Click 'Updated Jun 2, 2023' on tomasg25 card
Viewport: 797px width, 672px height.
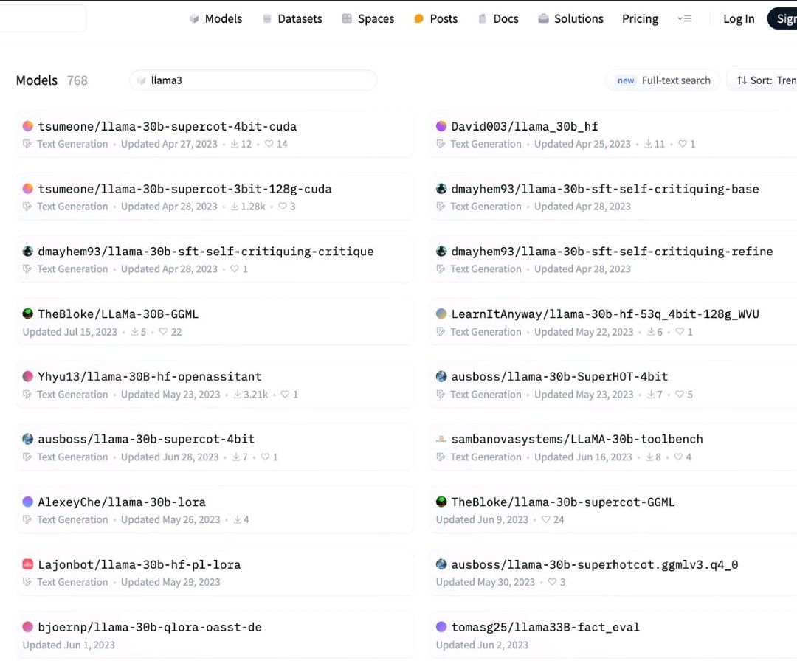click(x=482, y=645)
